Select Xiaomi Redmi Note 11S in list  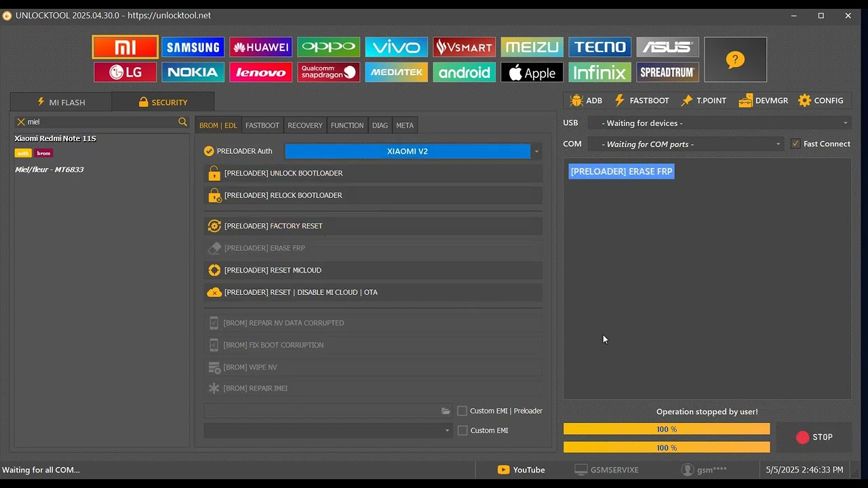tap(56, 138)
